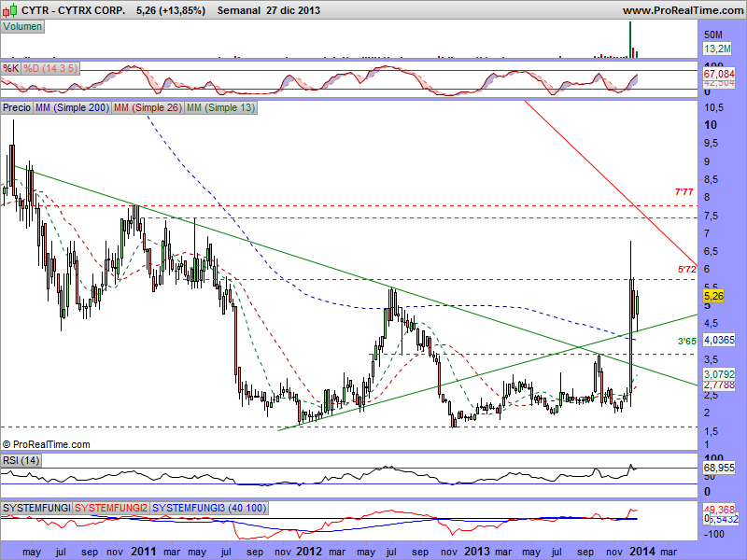747x560 pixels.
Task: Click the © ProRealTime.com watermark text
Action: click(46, 444)
